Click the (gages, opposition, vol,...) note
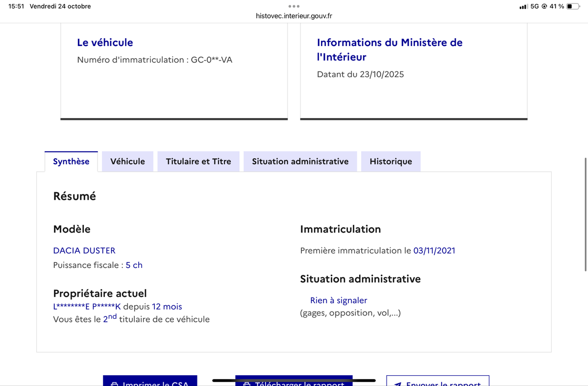588x386 pixels. tap(350, 313)
